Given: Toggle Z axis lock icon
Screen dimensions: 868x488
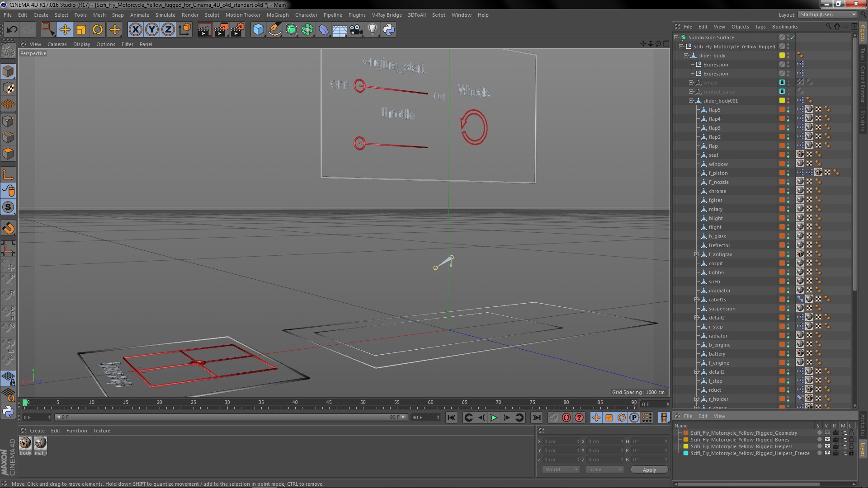Looking at the screenshot, I should tap(168, 30).
